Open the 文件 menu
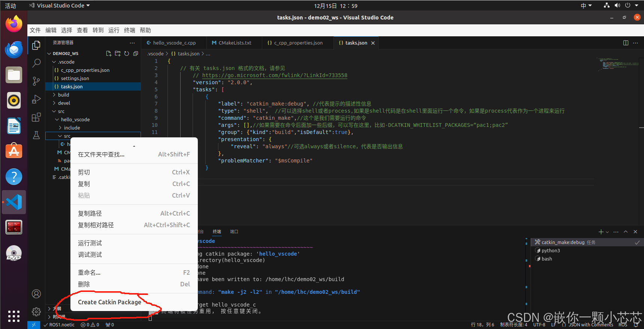This screenshot has height=329, width=644. [x=35, y=30]
